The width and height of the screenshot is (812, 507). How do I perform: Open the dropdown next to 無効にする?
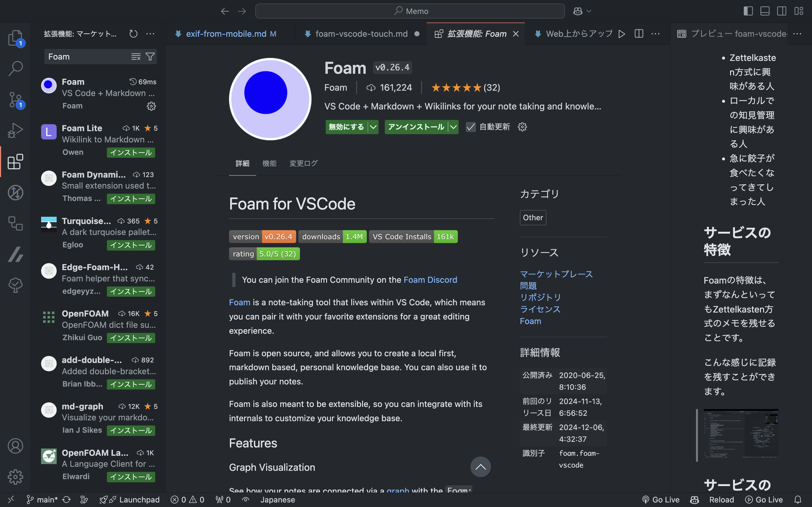[373, 127]
